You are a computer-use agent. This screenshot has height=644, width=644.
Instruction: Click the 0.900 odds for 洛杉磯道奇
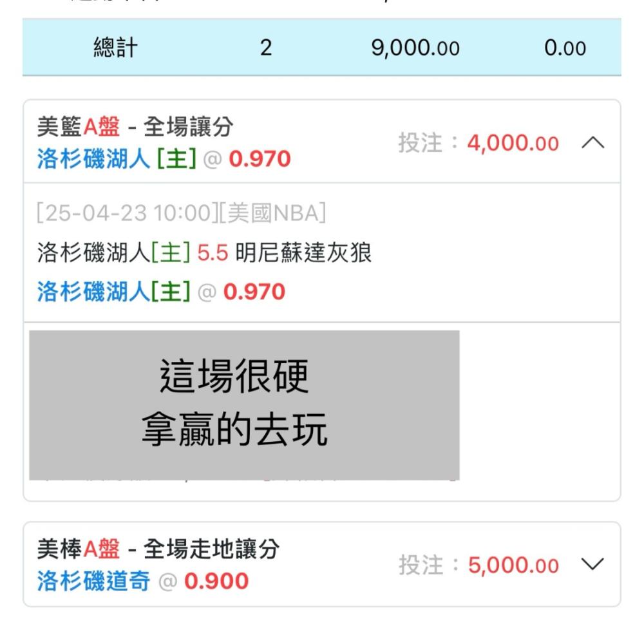pos(216,581)
